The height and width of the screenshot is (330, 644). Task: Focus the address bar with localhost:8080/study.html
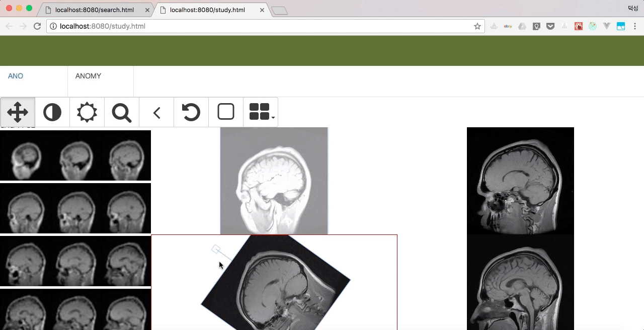point(266,26)
